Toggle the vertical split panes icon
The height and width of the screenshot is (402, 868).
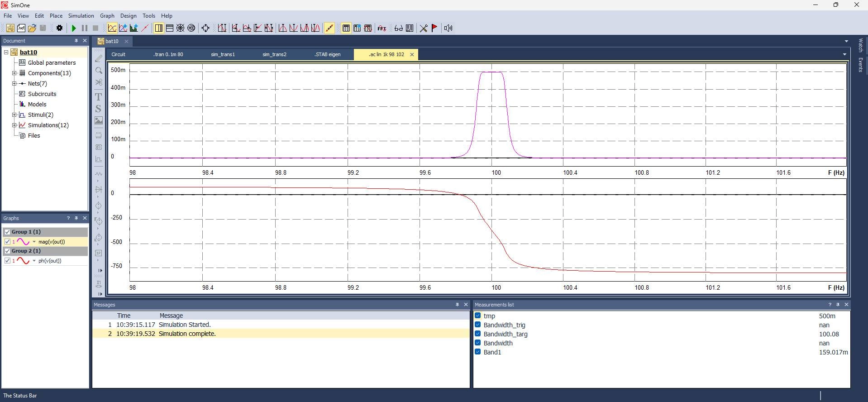[158, 28]
